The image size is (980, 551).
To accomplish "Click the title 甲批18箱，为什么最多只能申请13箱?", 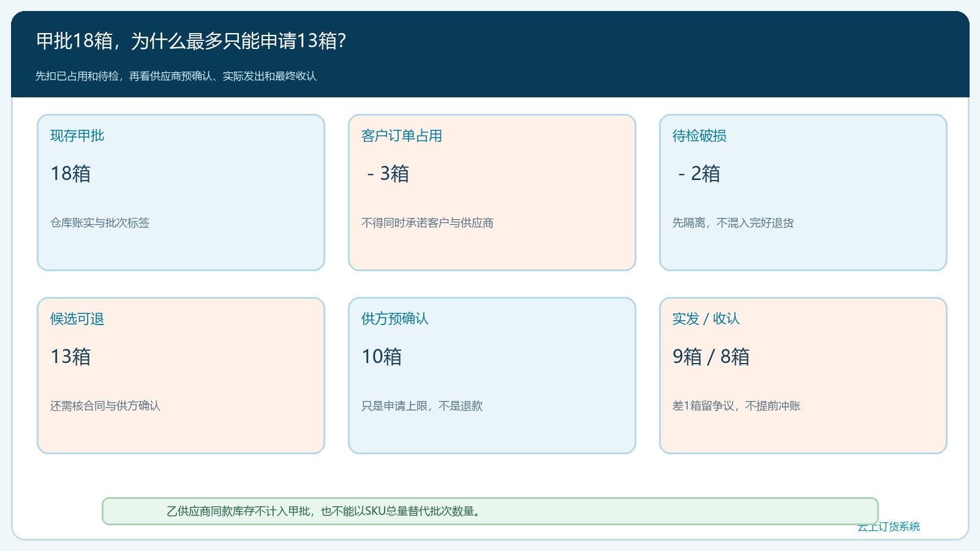I will (x=191, y=41).
